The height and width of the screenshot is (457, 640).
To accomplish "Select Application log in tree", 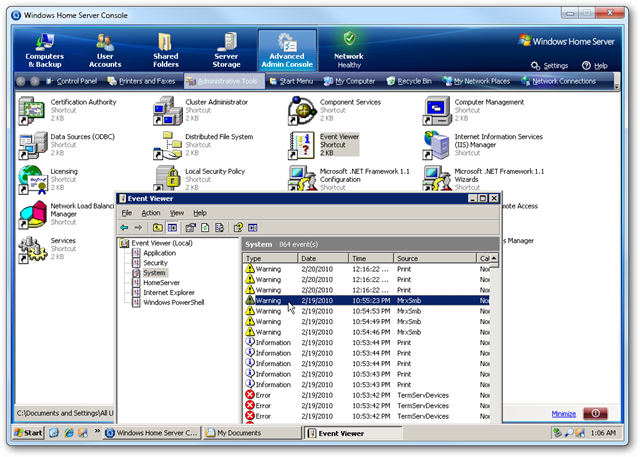I will tap(159, 253).
